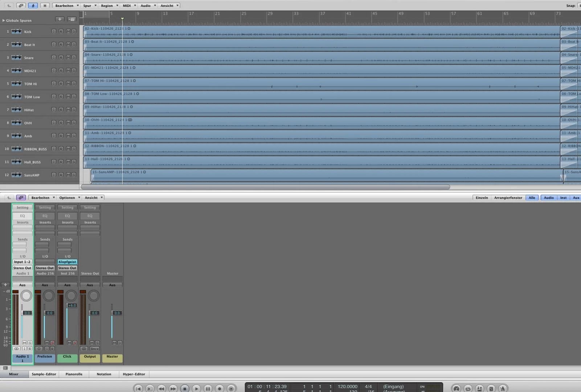Screen dimensions: 581x392
Task: Click the Prelisten mono format icon
Action: point(39,349)
